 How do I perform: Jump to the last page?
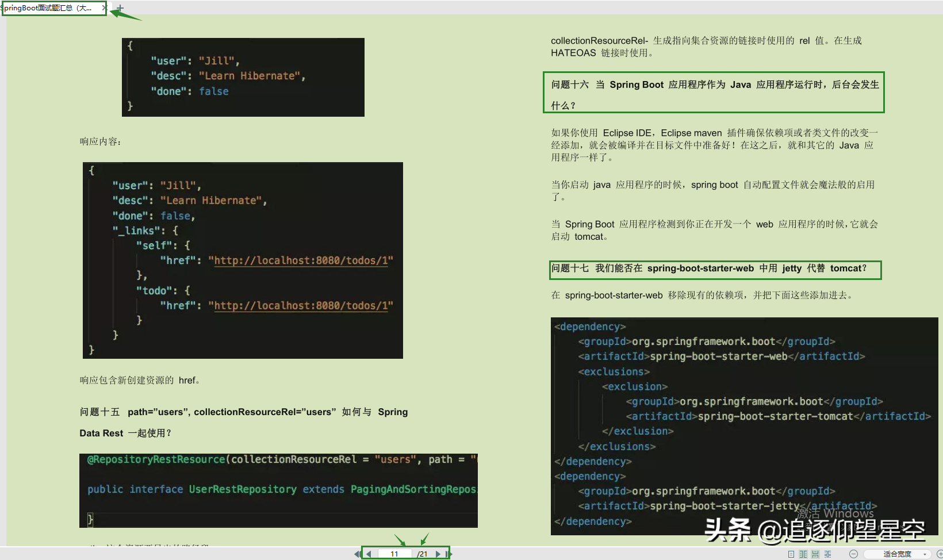[449, 554]
